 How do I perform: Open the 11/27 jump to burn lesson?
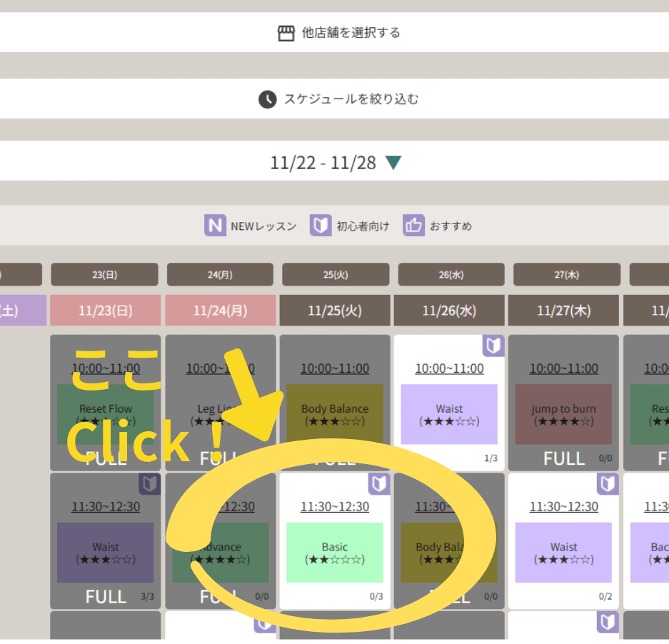click(563, 414)
